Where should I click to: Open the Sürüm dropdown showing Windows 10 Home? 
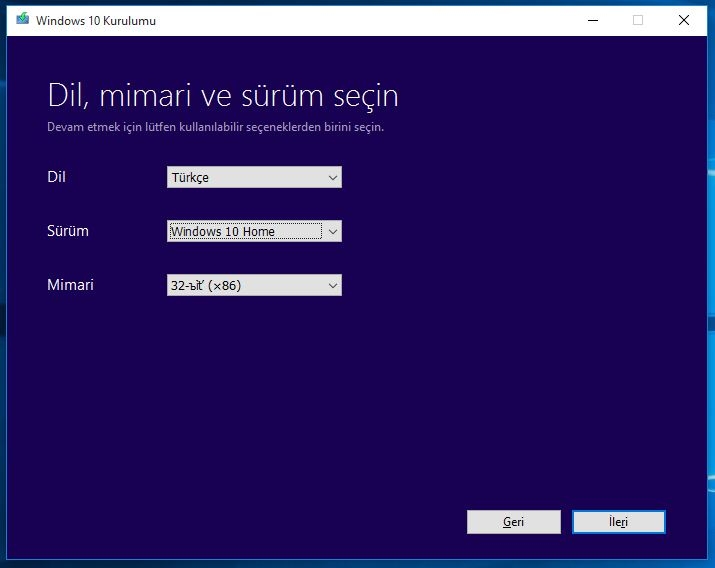(x=254, y=231)
